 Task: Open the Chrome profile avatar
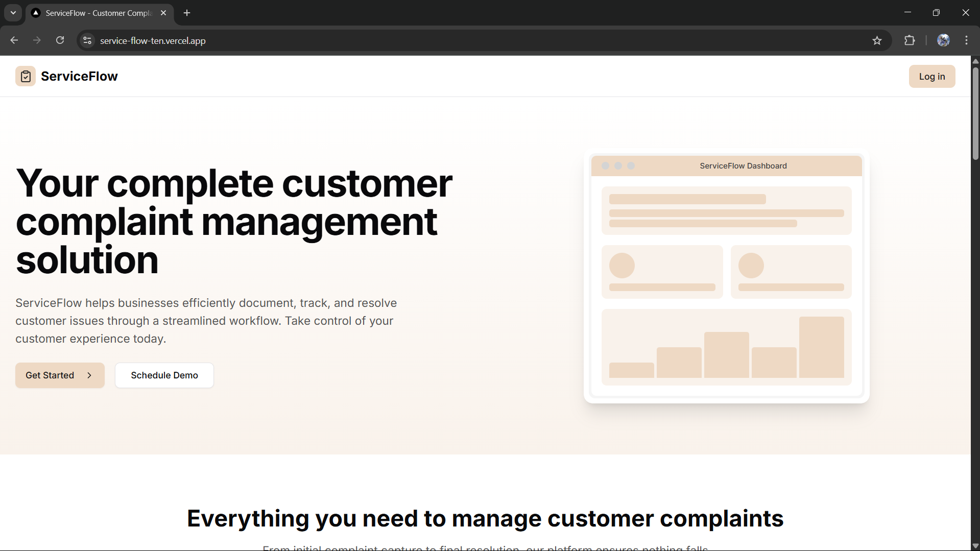click(x=943, y=40)
